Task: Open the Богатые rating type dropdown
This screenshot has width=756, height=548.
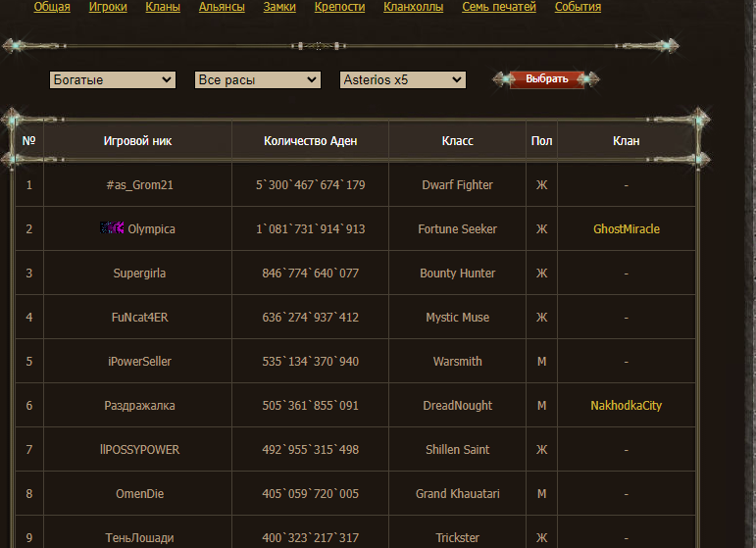Action: [112, 79]
